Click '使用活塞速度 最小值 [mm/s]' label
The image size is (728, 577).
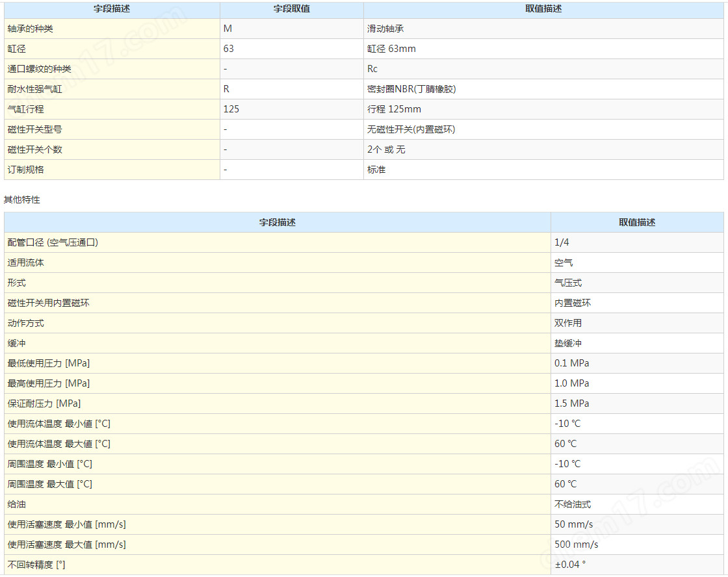pyautogui.click(x=277, y=524)
